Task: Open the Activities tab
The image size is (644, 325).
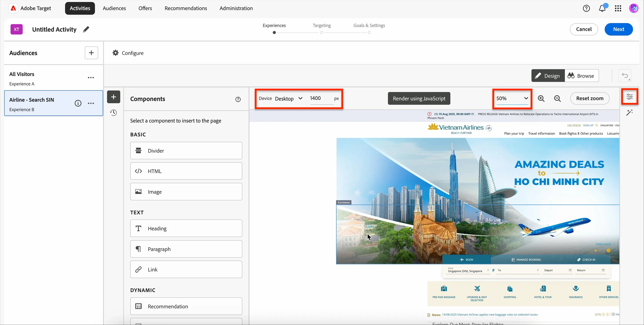Action: (x=80, y=8)
